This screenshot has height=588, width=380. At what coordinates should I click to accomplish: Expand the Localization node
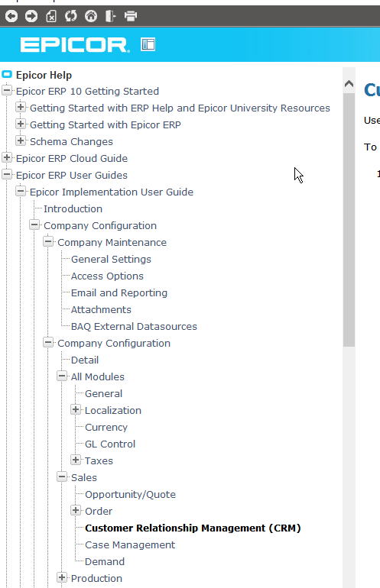76,409
